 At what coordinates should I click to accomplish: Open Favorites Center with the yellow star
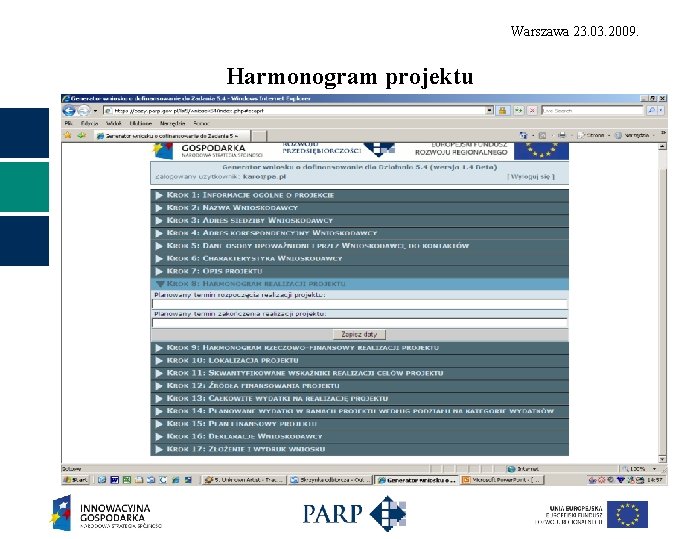coord(67,135)
